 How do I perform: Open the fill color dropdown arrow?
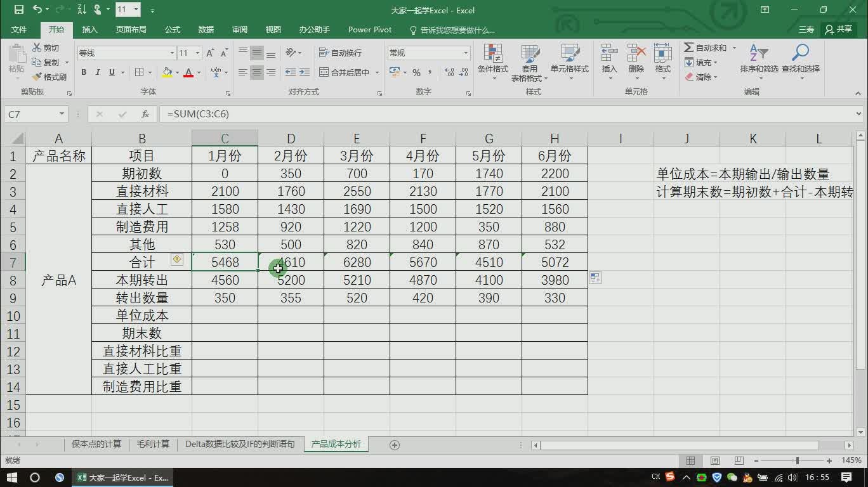[176, 72]
